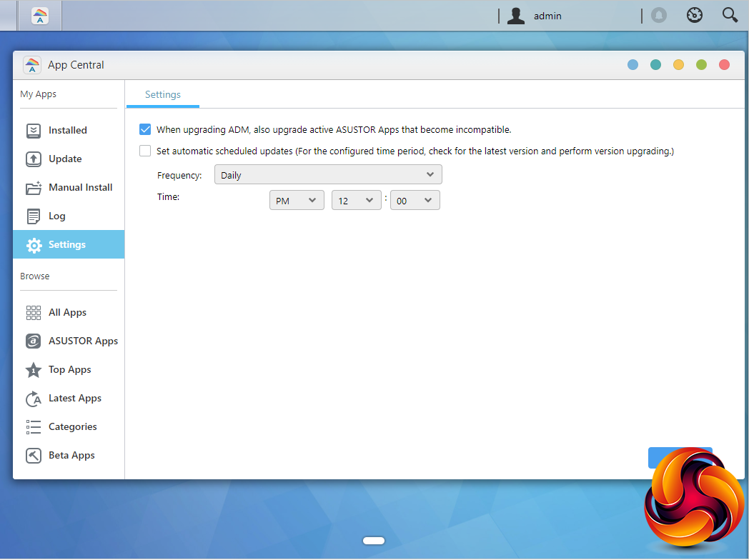
Task: Click the yellow window control dot
Action: 679,64
